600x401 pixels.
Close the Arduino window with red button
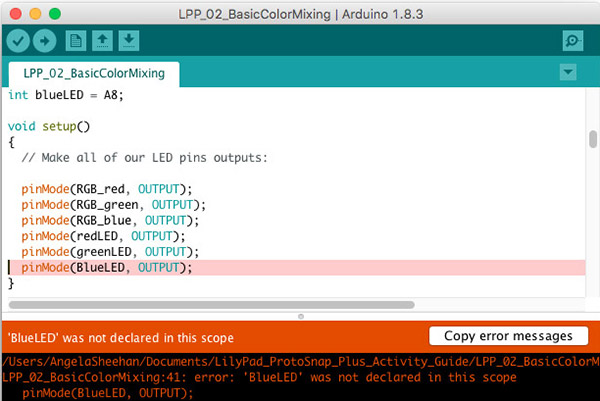(16, 10)
